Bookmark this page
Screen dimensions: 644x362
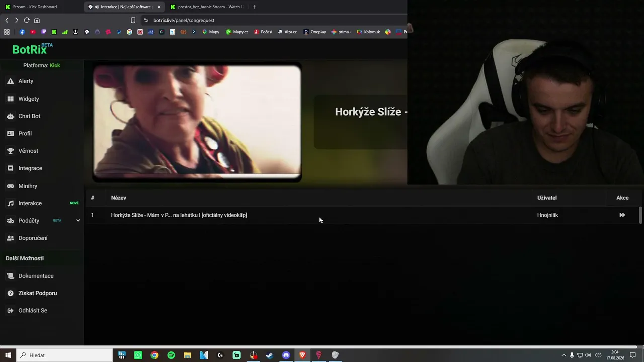(133, 20)
